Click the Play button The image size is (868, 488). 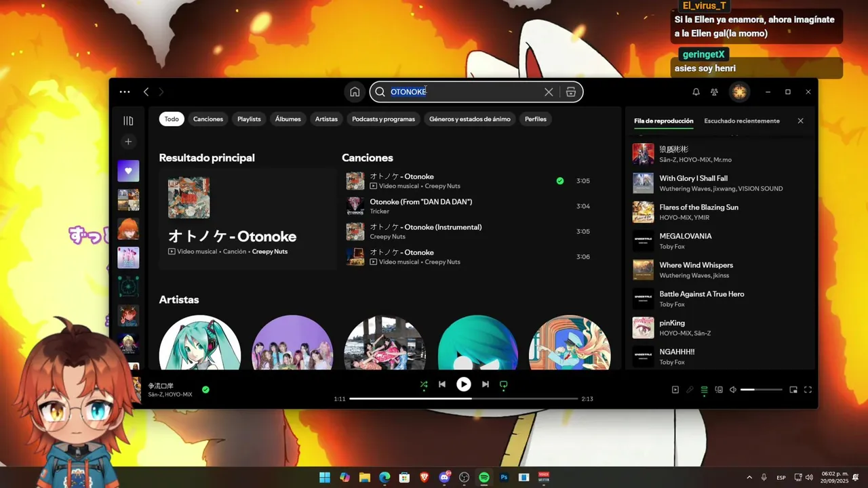[464, 384]
